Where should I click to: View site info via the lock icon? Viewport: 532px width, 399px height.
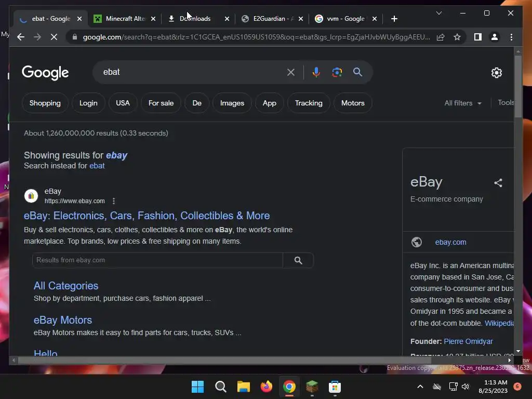[x=75, y=37]
